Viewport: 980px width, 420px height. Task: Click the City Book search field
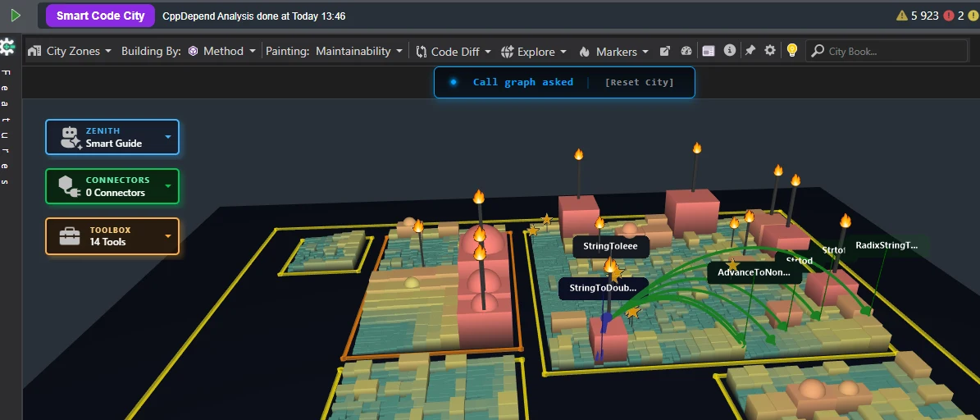[x=887, y=51]
